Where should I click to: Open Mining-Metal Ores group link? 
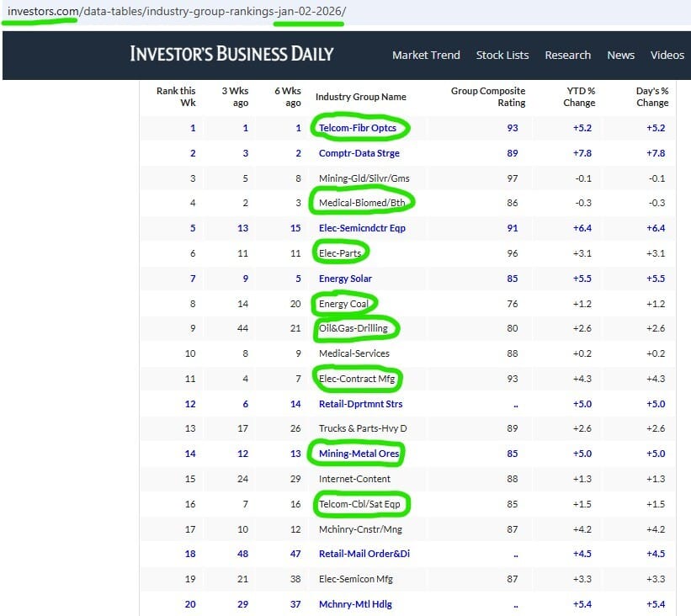pos(359,454)
